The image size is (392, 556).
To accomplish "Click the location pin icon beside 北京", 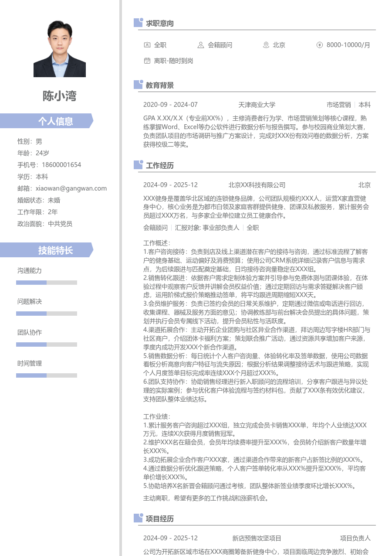I will pos(266,45).
